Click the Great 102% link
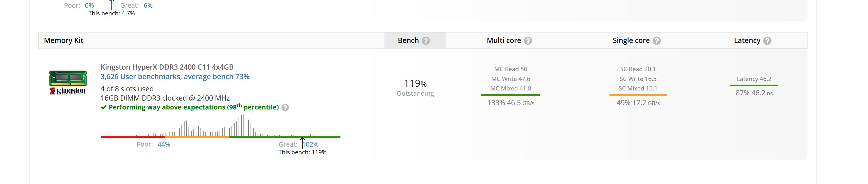Viewport: 868px width, 184px height. point(311,144)
